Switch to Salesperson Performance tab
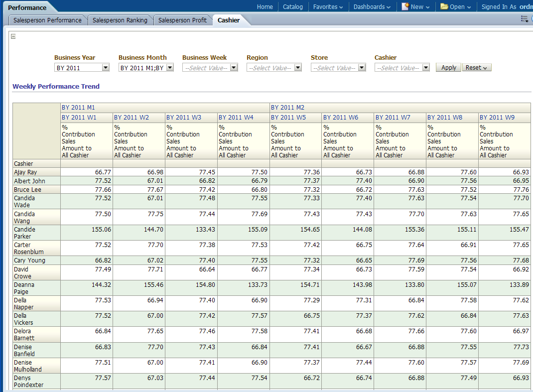Screen dimensions: 533x392 47,20
